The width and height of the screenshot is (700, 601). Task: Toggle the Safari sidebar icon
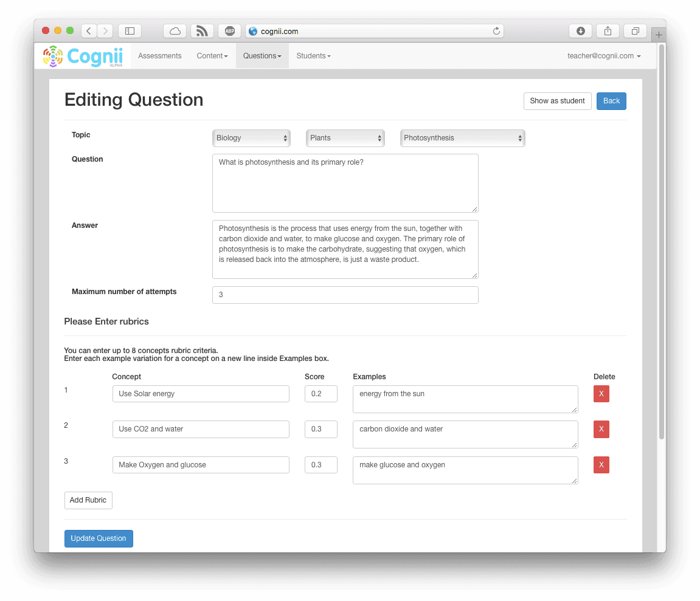(130, 31)
